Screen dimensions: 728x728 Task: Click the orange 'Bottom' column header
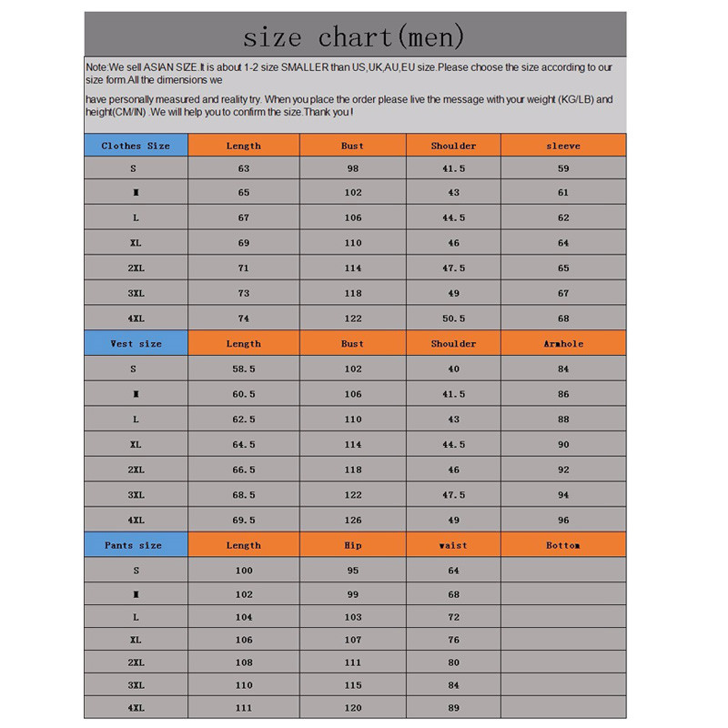coord(563,545)
